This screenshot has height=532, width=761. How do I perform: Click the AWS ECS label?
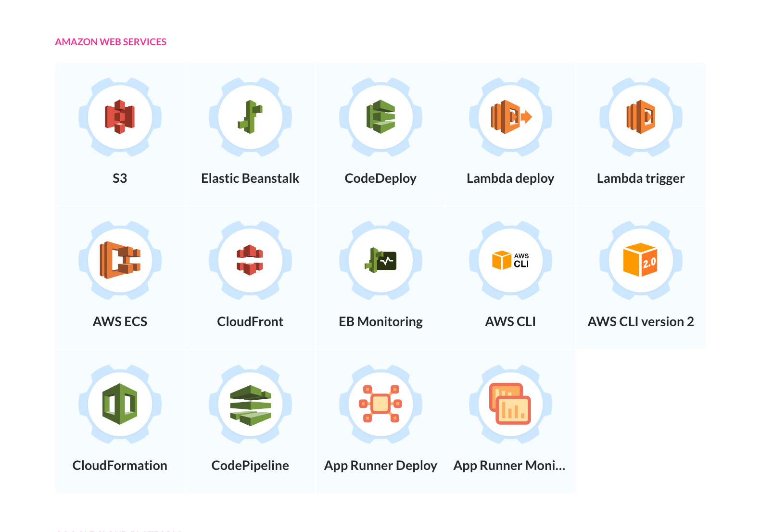pos(120,322)
